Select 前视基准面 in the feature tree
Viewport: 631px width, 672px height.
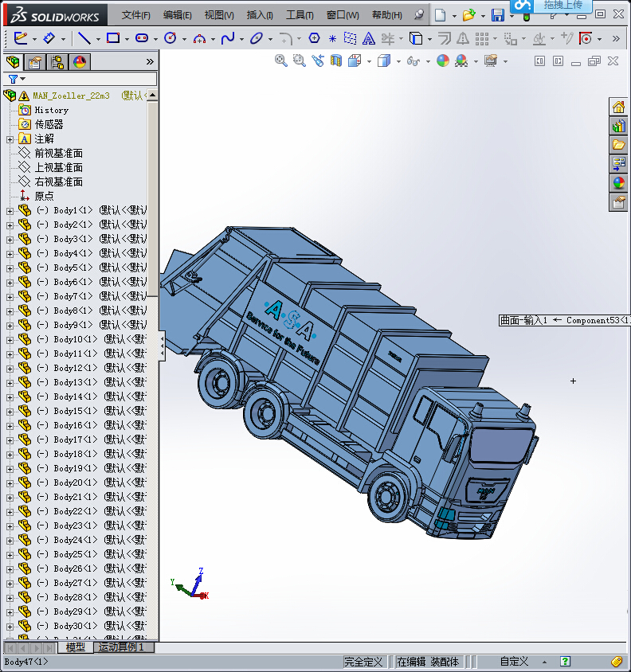(x=58, y=153)
